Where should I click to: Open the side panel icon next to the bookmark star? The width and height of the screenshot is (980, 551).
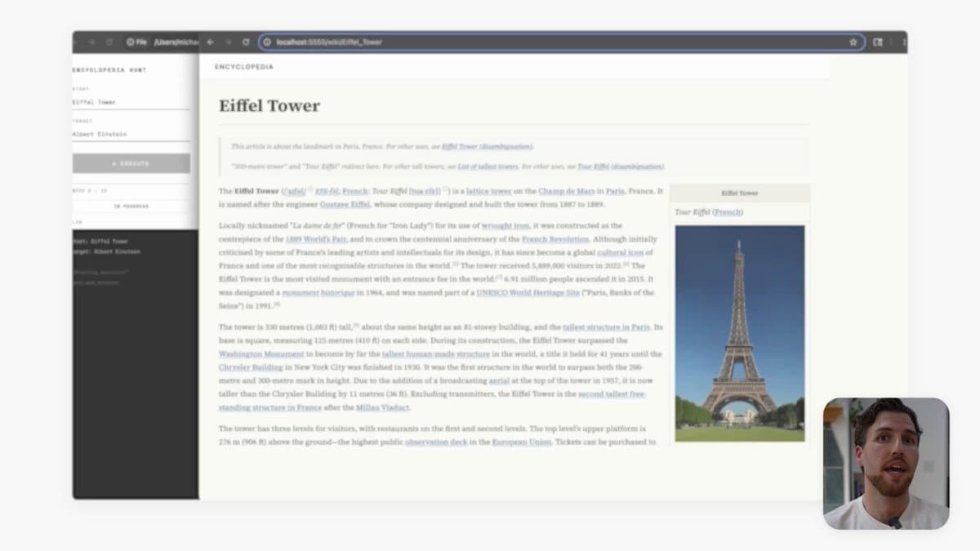pyautogui.click(x=878, y=42)
